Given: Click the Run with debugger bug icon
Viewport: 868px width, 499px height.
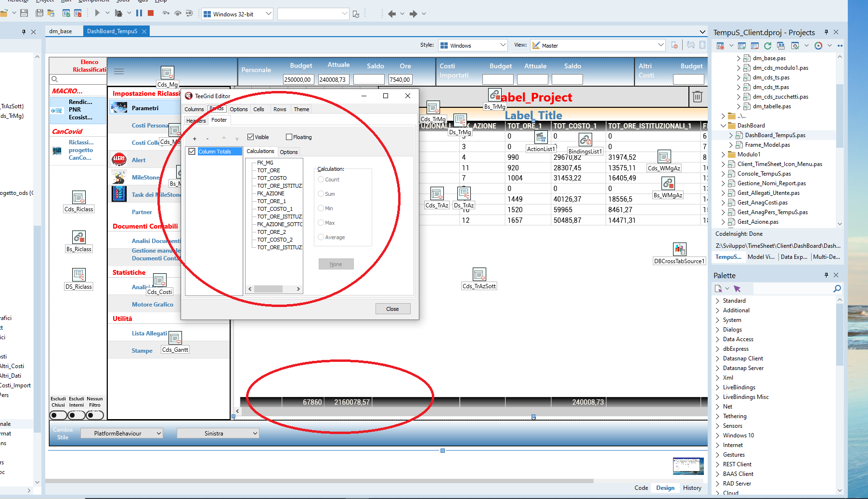Looking at the screenshot, I should pos(118,13).
